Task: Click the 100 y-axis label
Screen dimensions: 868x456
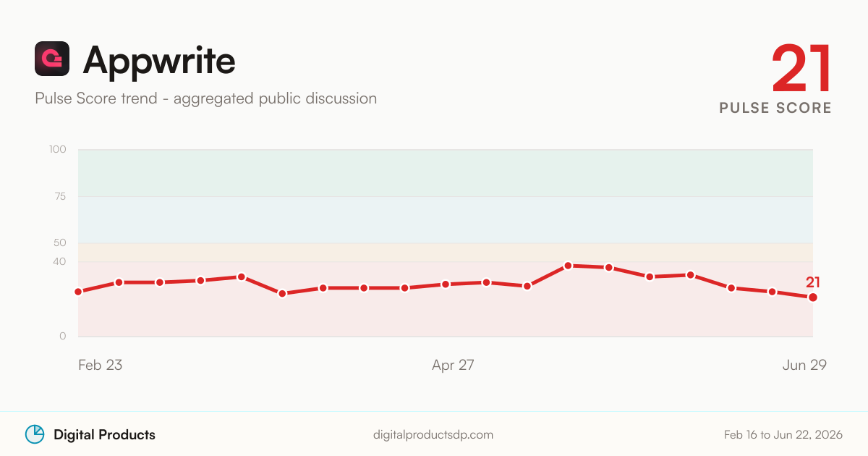Action: 58,150
